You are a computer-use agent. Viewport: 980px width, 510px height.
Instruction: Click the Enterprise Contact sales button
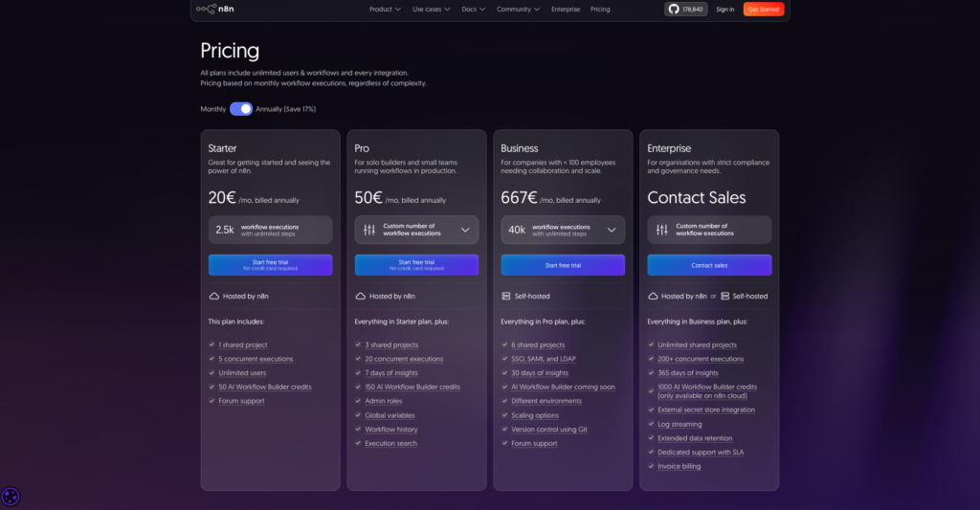(709, 265)
